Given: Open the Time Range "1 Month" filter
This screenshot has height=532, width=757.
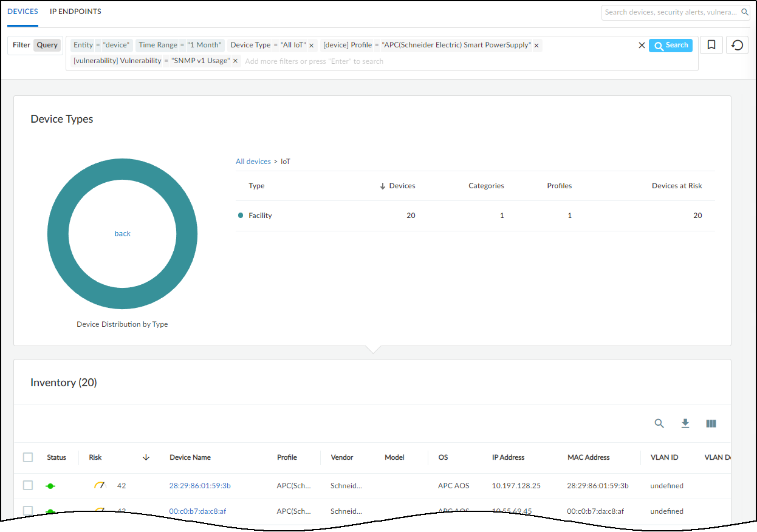Looking at the screenshot, I should [x=180, y=45].
